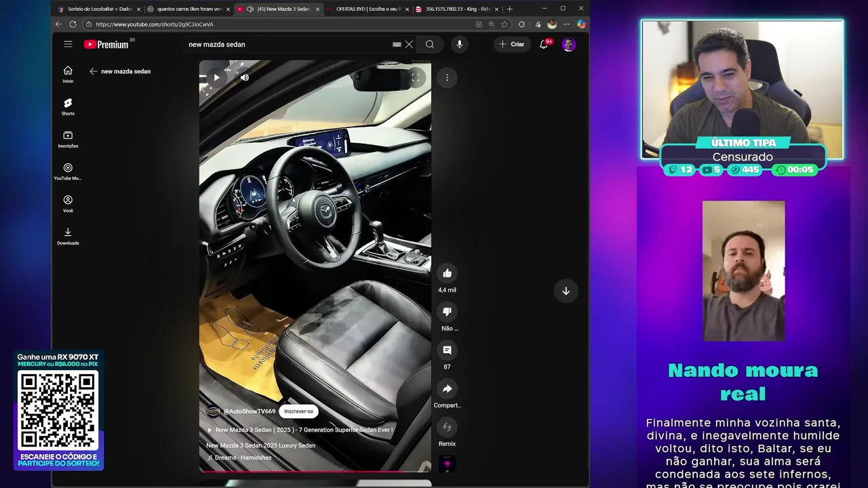Open the Copilot sidebar icon

(x=581, y=24)
